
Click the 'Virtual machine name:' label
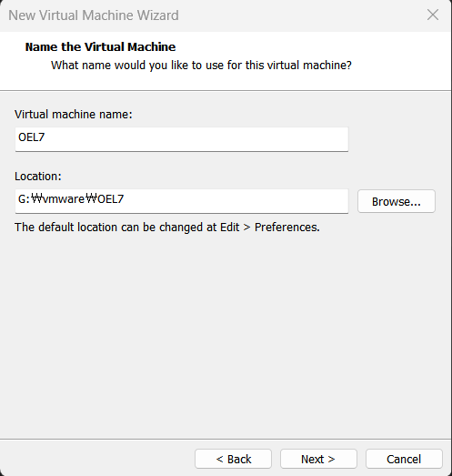(74, 115)
